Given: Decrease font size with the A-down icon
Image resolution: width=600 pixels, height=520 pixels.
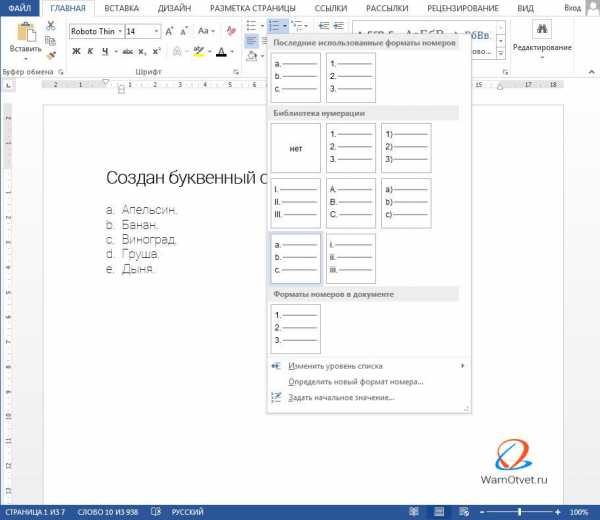Looking at the screenshot, I should pyautogui.click(x=184, y=31).
